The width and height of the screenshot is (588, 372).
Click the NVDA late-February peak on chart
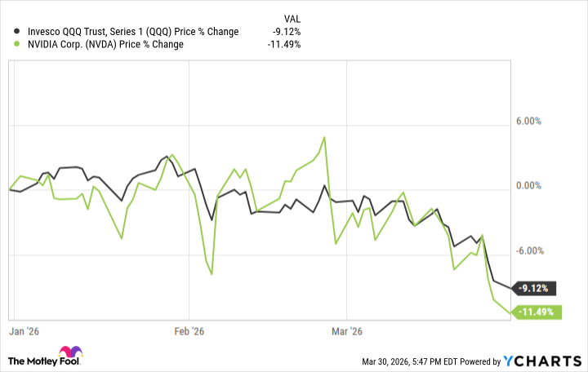pos(325,137)
